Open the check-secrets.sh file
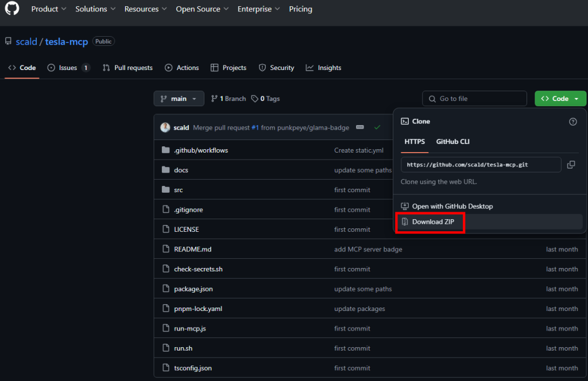 pyautogui.click(x=198, y=269)
